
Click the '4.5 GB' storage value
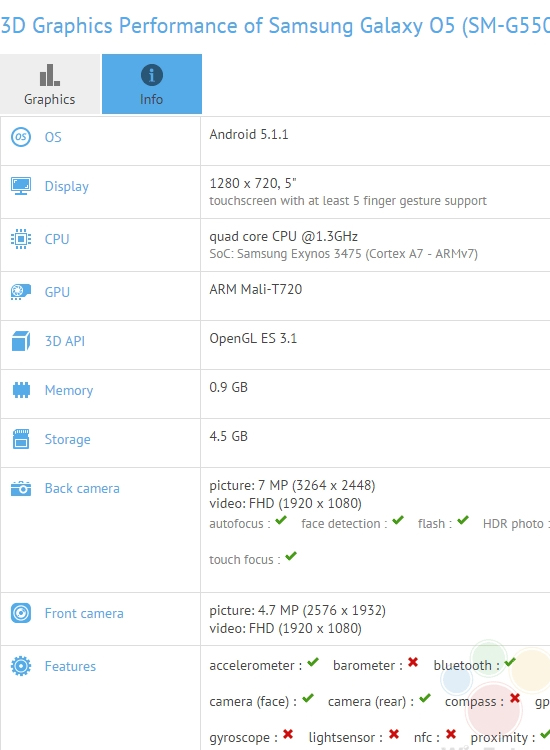pos(229,436)
